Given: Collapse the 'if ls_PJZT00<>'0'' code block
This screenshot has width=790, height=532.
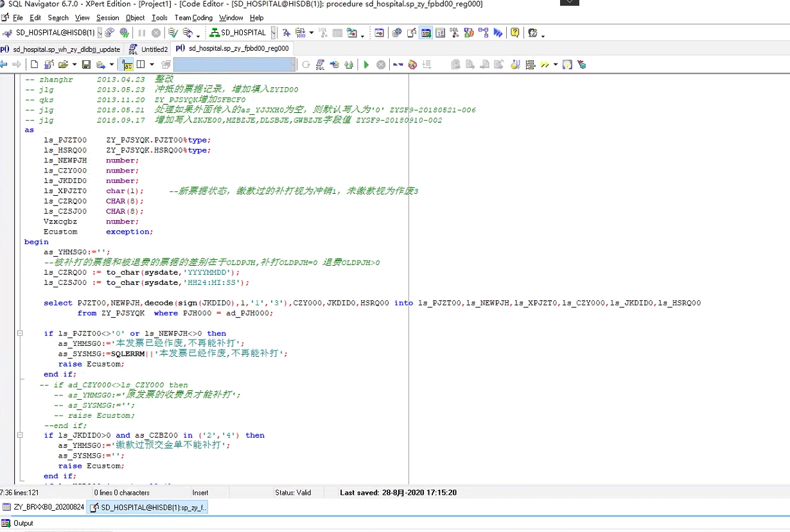Looking at the screenshot, I should click(20, 334).
